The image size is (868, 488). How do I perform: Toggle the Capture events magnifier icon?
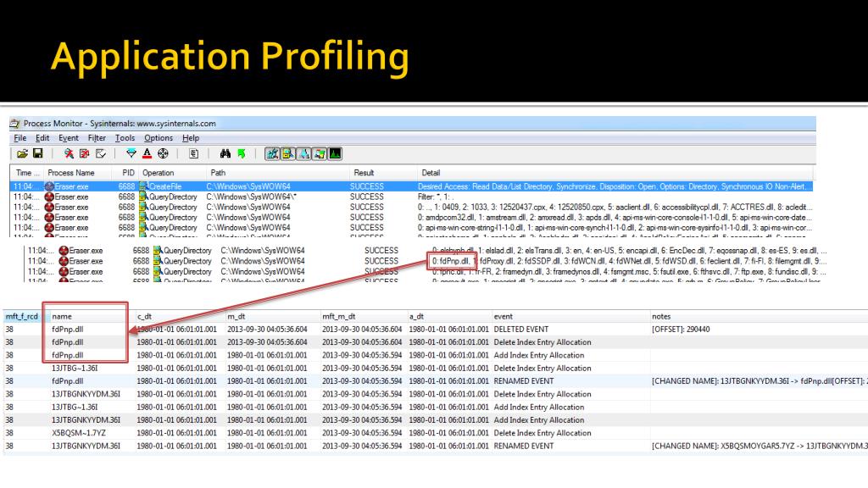[x=69, y=154]
